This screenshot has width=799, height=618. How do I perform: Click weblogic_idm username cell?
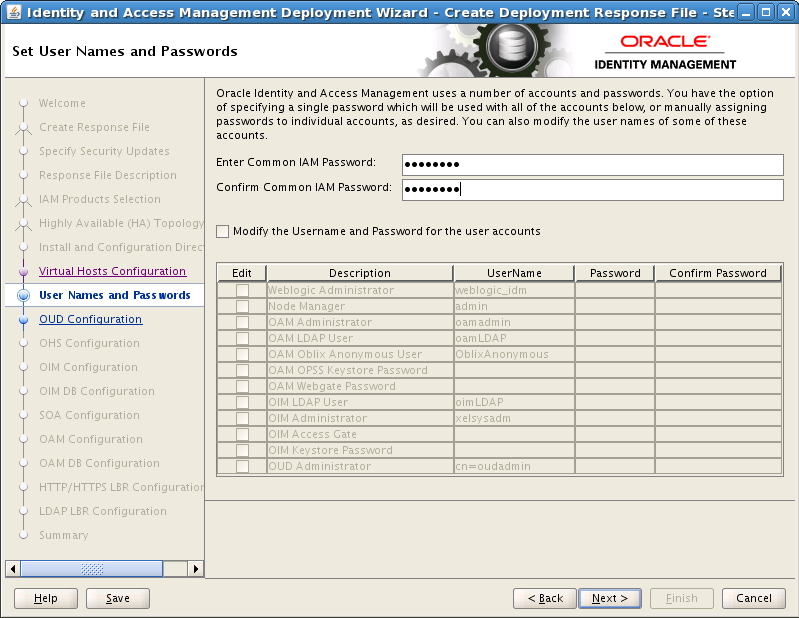coord(514,290)
